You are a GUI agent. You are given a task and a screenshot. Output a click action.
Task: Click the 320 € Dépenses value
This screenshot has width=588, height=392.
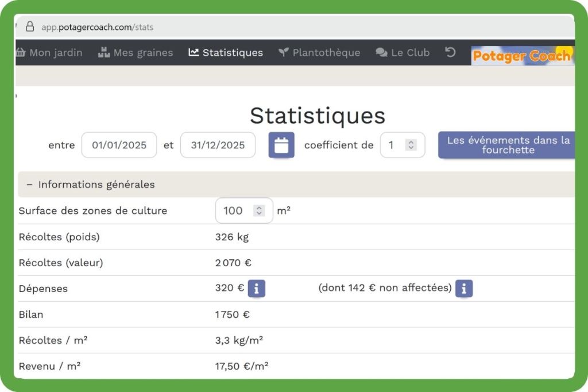point(230,288)
